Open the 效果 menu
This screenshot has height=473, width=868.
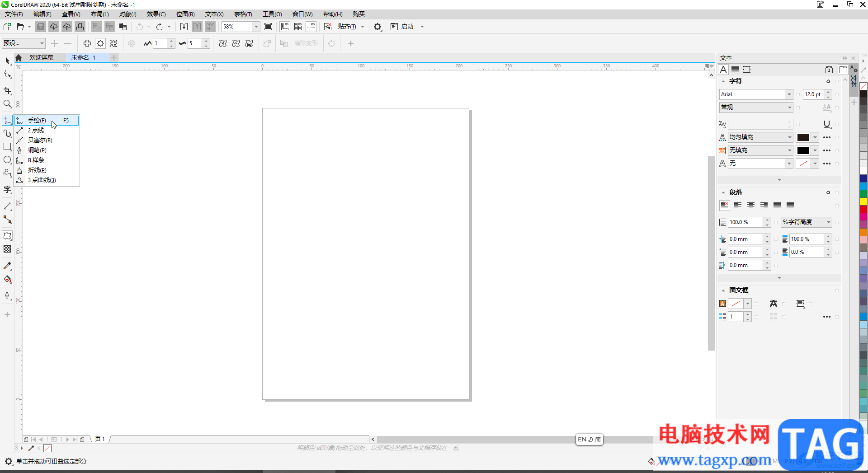click(156, 14)
